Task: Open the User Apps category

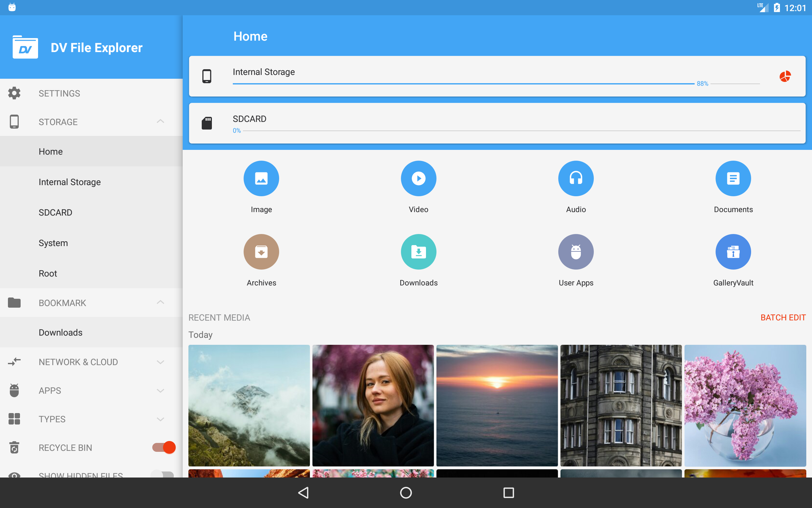Action: click(x=576, y=252)
